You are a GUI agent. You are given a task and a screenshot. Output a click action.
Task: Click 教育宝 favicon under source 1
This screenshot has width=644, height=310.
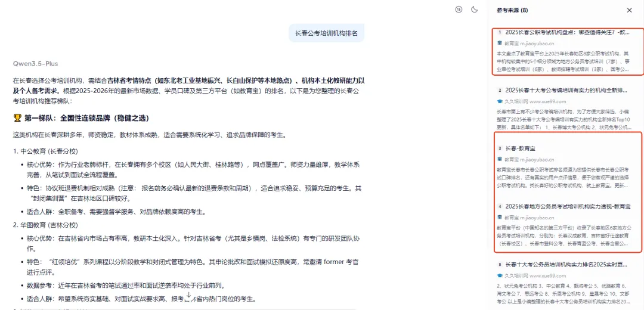pos(500,43)
